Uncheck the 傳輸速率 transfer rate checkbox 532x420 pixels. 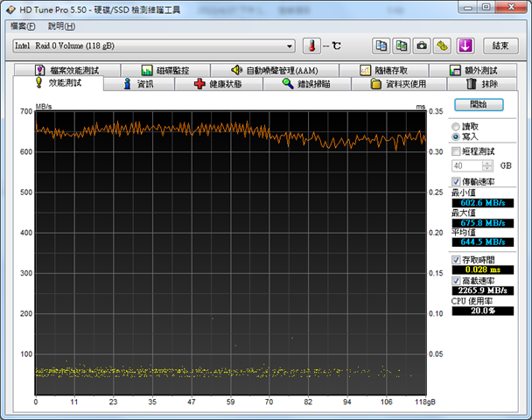456,181
